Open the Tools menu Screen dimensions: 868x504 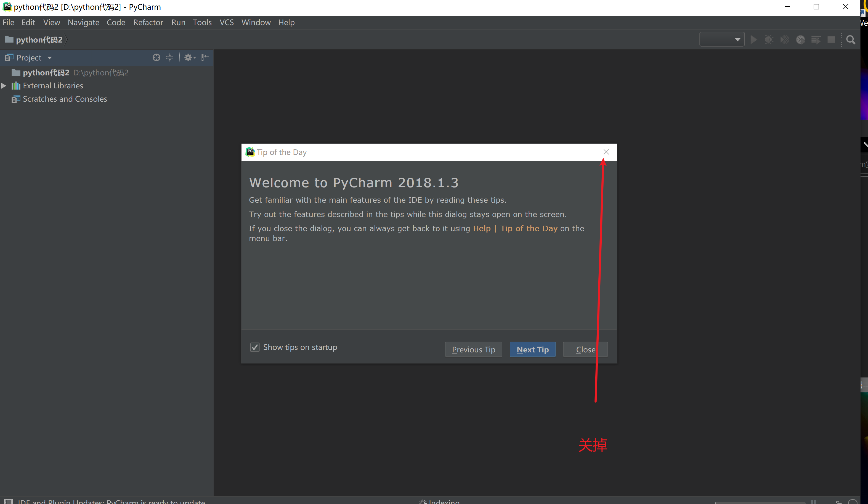[202, 22]
